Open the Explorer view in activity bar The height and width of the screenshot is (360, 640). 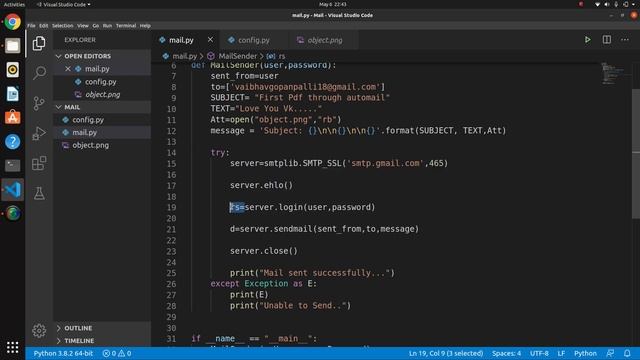tap(39, 43)
